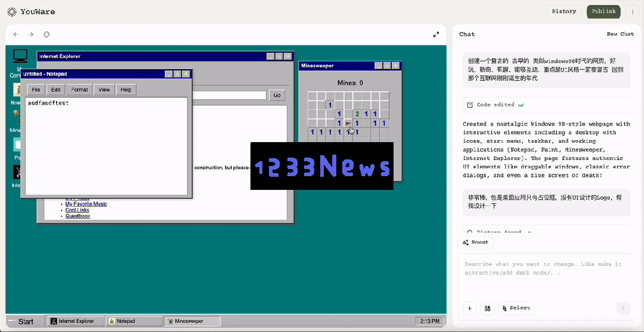Switch to Notepad from the taskbar

pyautogui.click(x=134, y=321)
